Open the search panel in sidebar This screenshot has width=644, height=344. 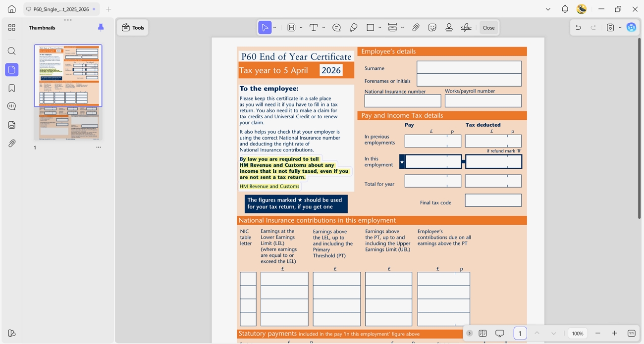tap(12, 51)
